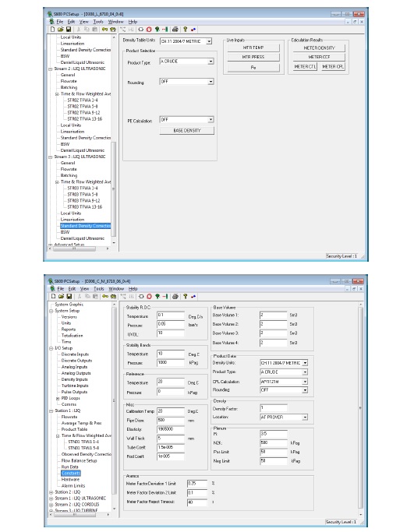Click the METER CCF button
This screenshot has width=414, height=532.
(x=319, y=57)
